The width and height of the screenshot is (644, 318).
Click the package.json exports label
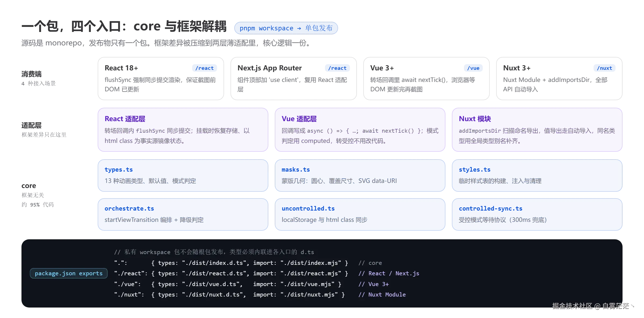69,273
